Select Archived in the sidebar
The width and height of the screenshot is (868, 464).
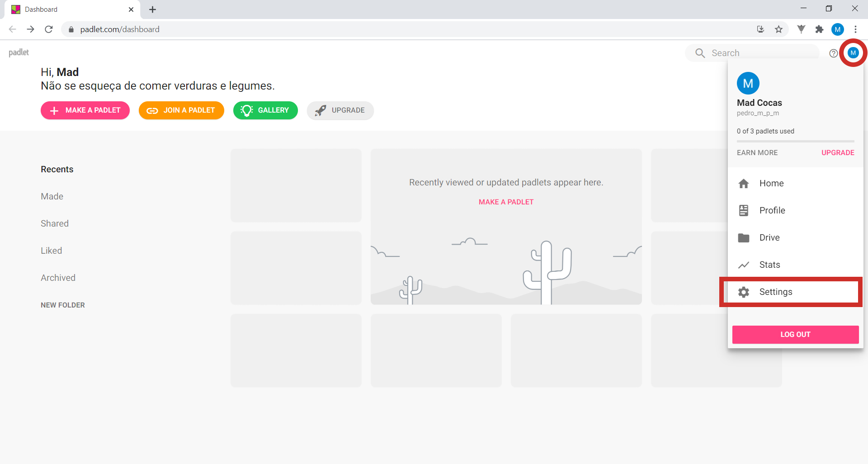[58, 278]
